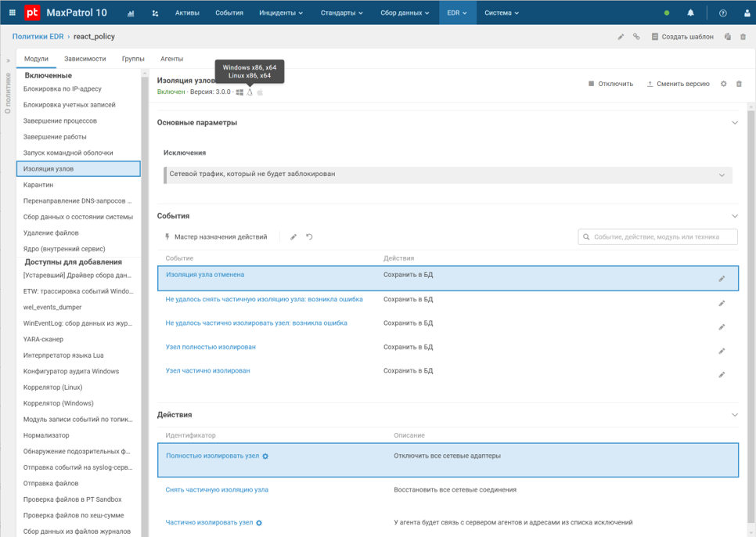756x537 pixels.
Task: Check the green system status indicator
Action: tap(667, 13)
